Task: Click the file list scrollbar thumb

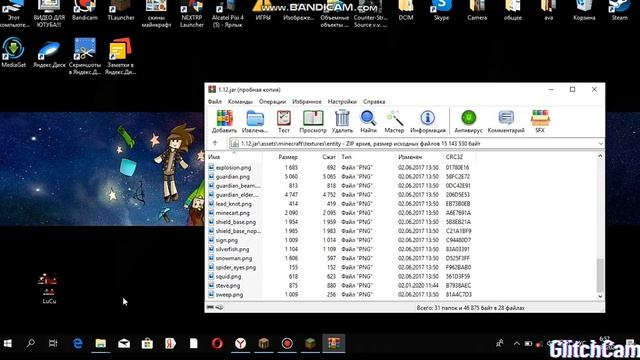Action: [600, 275]
